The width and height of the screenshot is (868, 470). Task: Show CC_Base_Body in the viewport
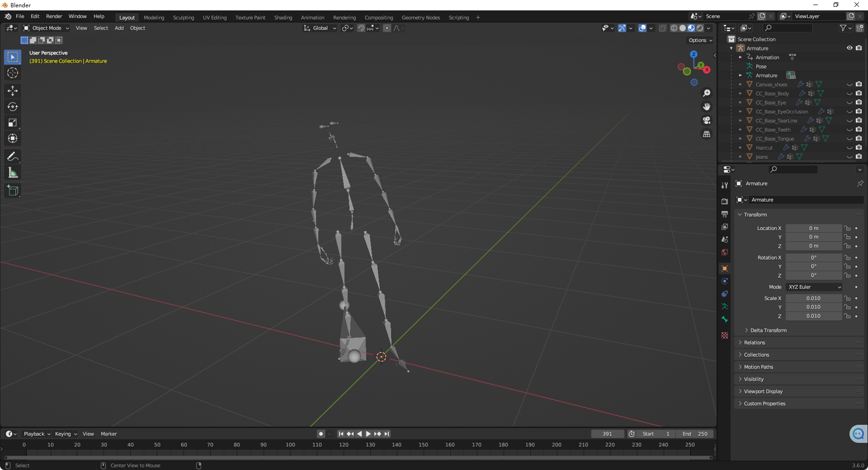pyautogui.click(x=849, y=94)
